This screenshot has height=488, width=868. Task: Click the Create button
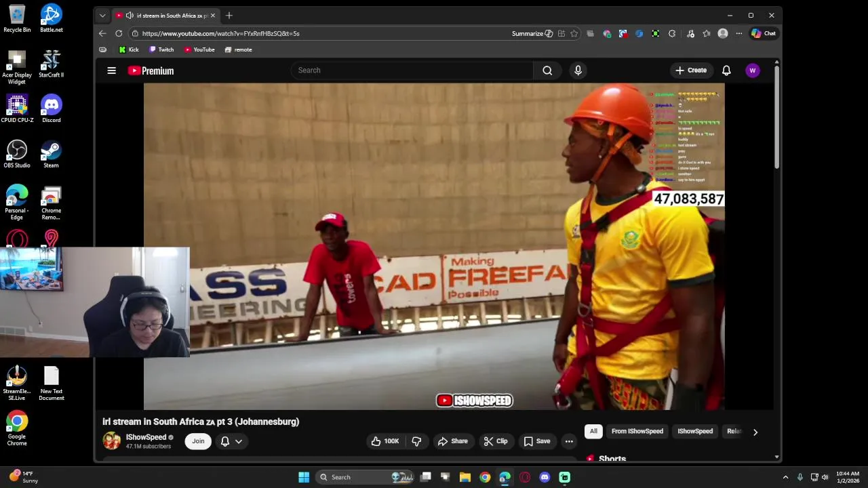point(691,70)
